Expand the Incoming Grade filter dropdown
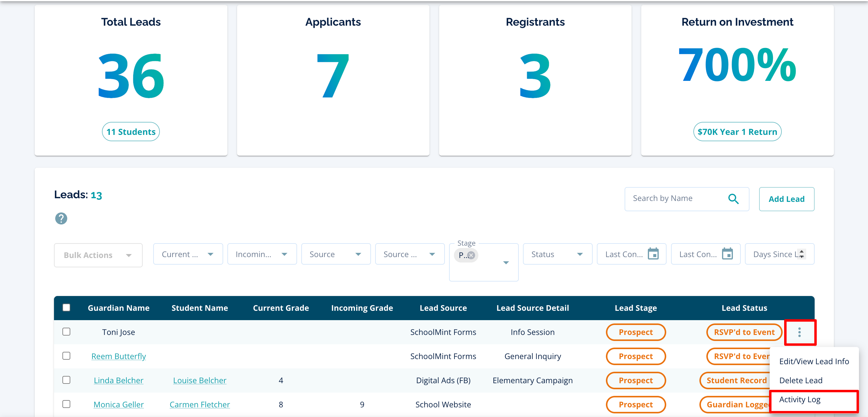Viewport: 868px width, 417px height. tap(262, 254)
